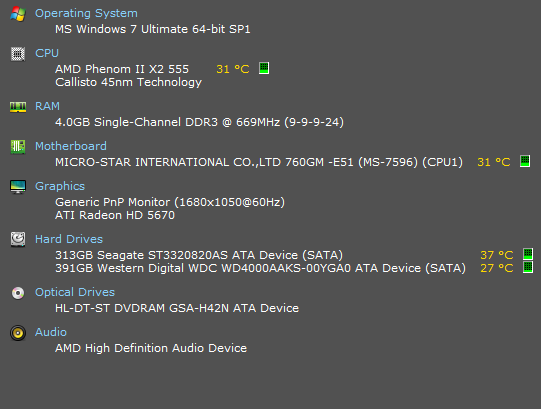This screenshot has width=541, height=409.
Task: Click the Seagate drive temperature indicator icon
Action: (x=528, y=254)
